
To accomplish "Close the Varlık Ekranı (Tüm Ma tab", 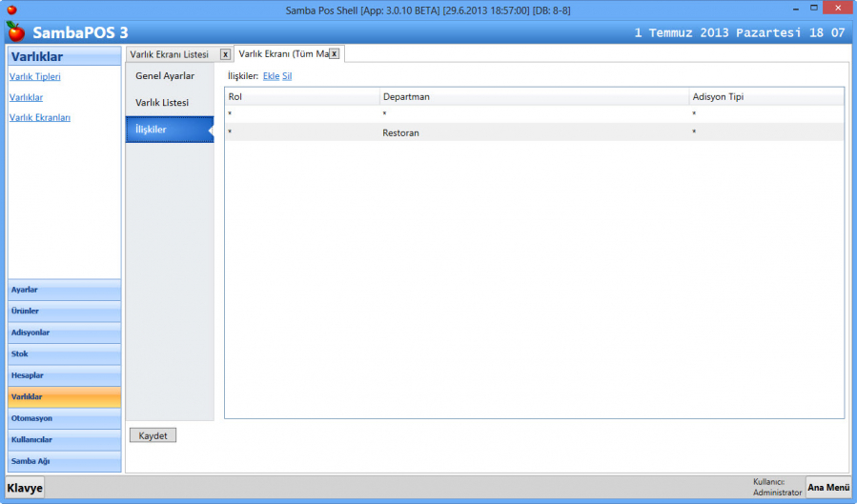I will [x=335, y=54].
